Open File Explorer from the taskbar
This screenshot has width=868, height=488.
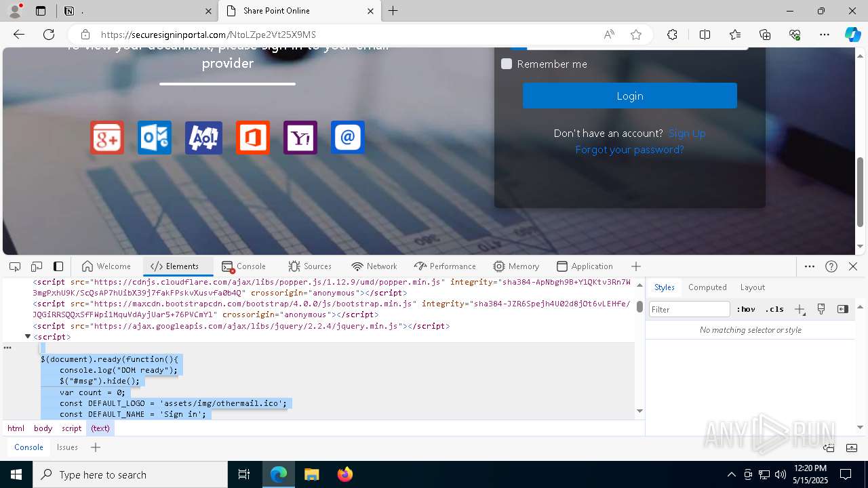(x=311, y=474)
